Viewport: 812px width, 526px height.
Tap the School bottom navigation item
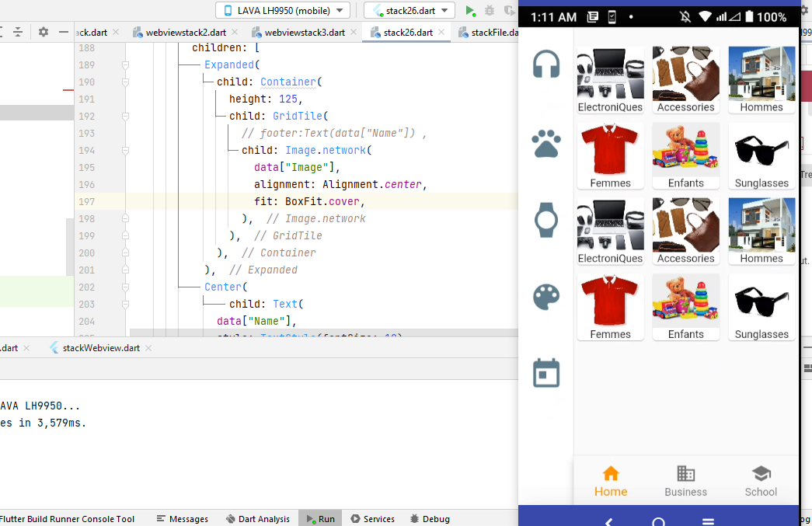pyautogui.click(x=761, y=481)
